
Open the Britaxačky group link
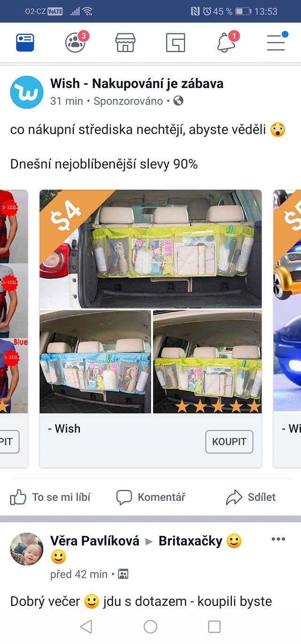[190, 541]
